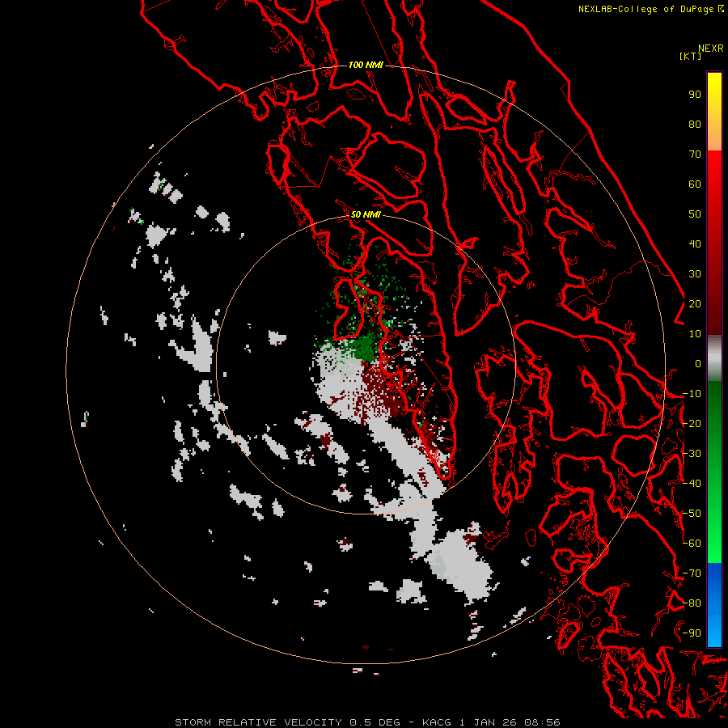This screenshot has height=728, width=728.
Task: Click the -60 value on velocity scale
Action: coord(692,544)
